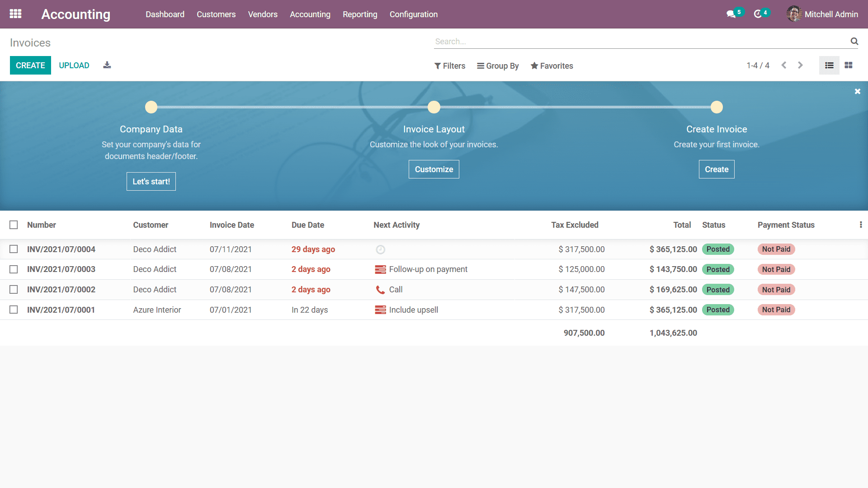The height and width of the screenshot is (488, 868).
Task: Sort by Customer column header
Action: tap(151, 225)
